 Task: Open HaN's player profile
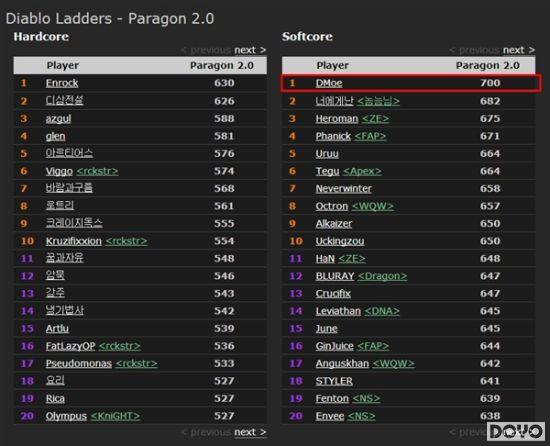click(x=325, y=258)
